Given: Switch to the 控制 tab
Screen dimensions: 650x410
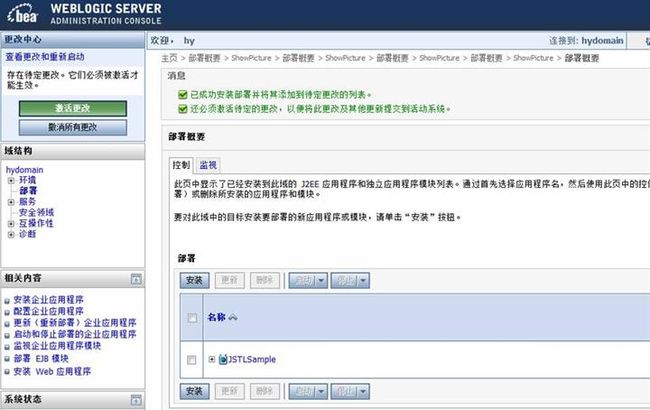Looking at the screenshot, I should pos(181,165).
